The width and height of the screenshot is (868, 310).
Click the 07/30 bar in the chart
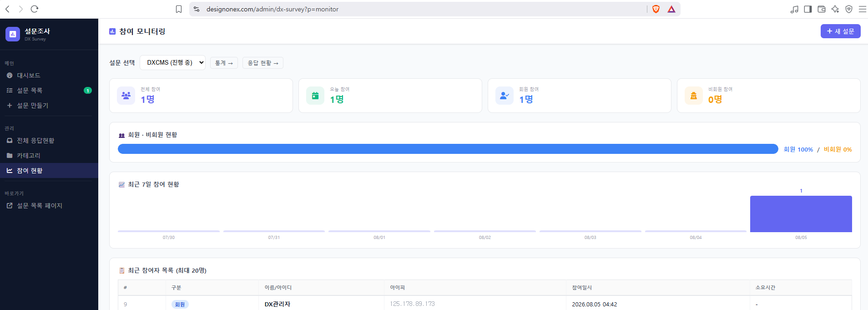169,231
